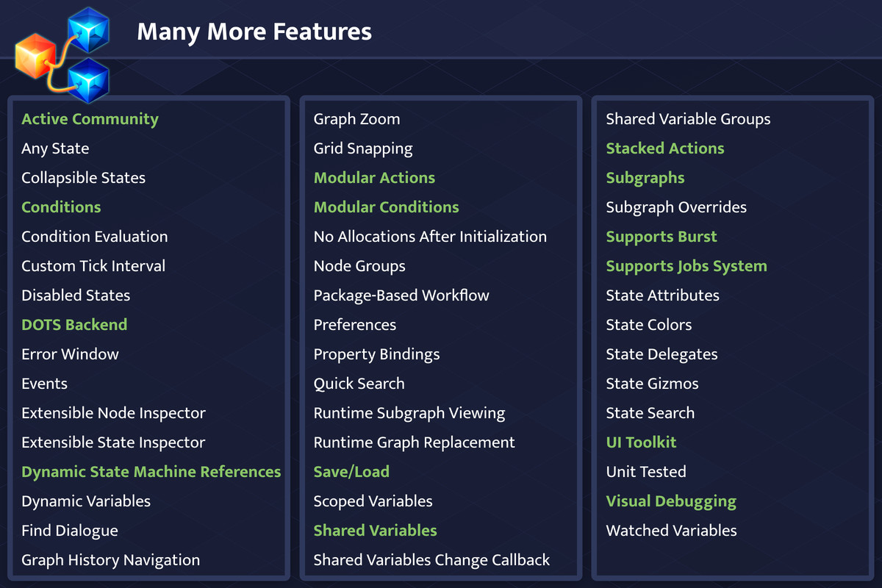The width and height of the screenshot is (882, 588).
Task: Click the Subgraphs highlighted item
Action: coord(645,179)
